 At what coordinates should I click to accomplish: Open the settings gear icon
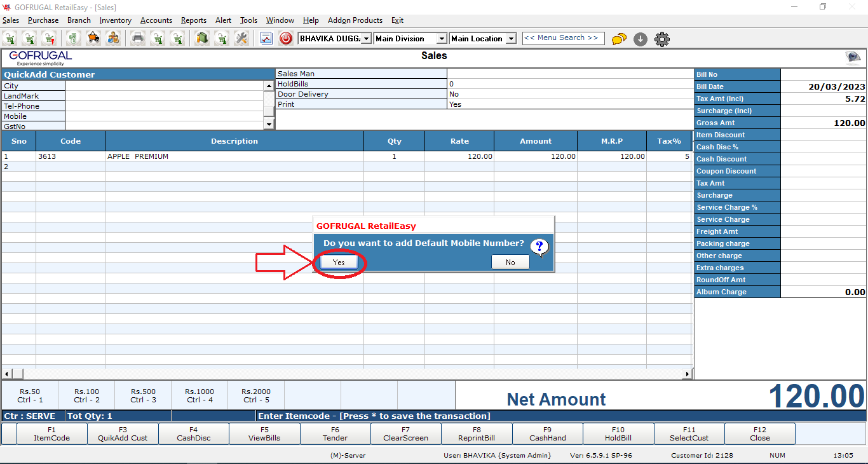pos(661,39)
